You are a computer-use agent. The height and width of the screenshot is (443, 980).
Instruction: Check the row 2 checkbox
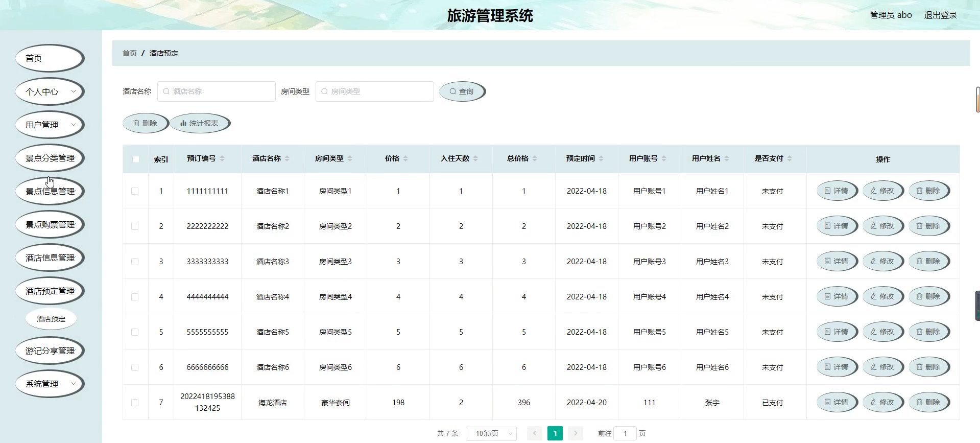coord(135,226)
